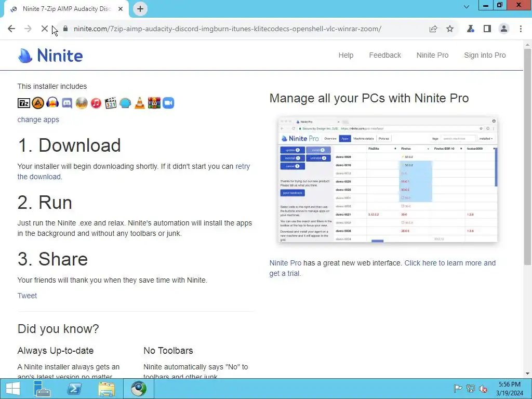
Task: Click the taskbar clock 5:56 PM
Action: point(510,389)
